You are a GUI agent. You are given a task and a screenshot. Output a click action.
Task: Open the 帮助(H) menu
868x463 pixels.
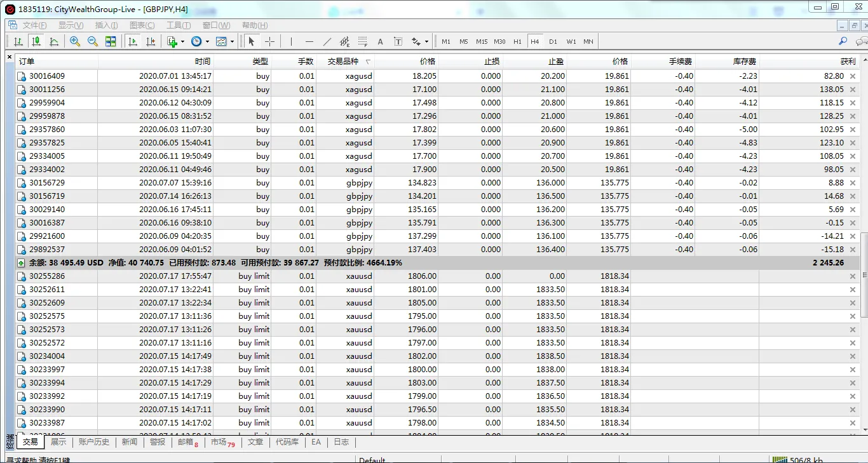pyautogui.click(x=255, y=25)
